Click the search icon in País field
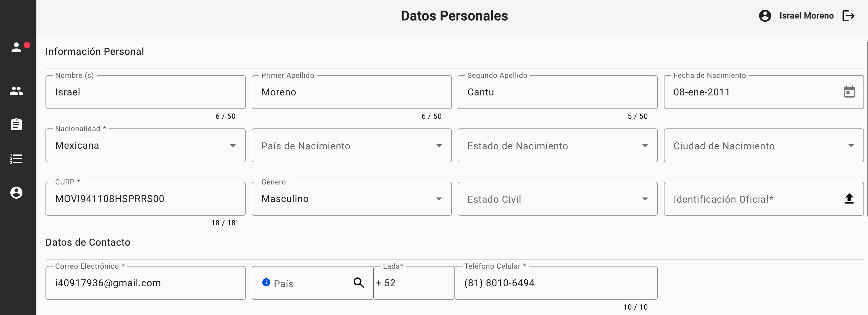The height and width of the screenshot is (315, 868). pyautogui.click(x=358, y=283)
